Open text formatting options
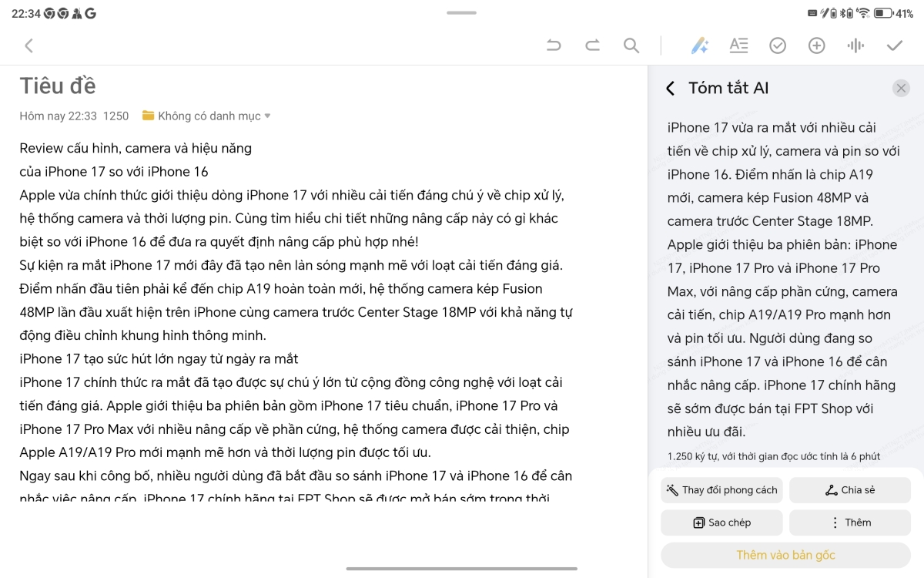 (x=738, y=45)
